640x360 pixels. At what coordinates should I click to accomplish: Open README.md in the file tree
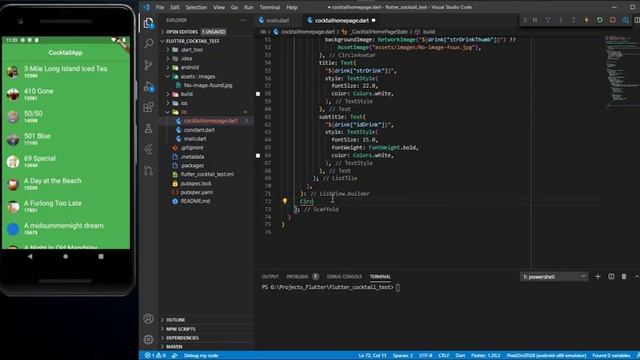tap(196, 201)
